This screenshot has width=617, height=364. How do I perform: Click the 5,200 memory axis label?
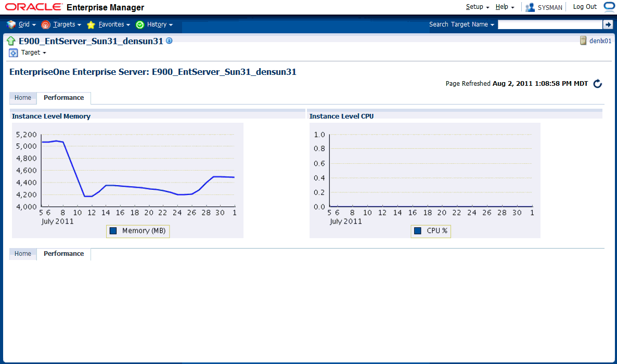[26, 135]
